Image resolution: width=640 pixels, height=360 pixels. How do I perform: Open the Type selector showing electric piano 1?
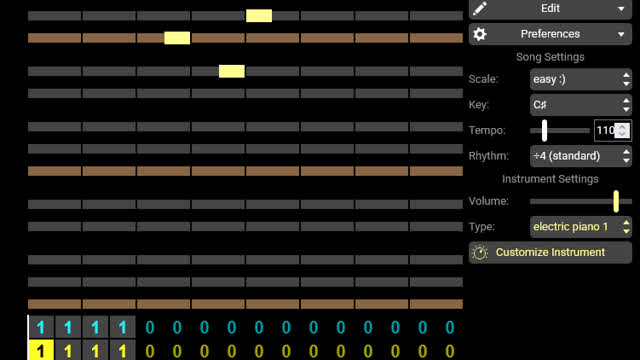click(580, 227)
